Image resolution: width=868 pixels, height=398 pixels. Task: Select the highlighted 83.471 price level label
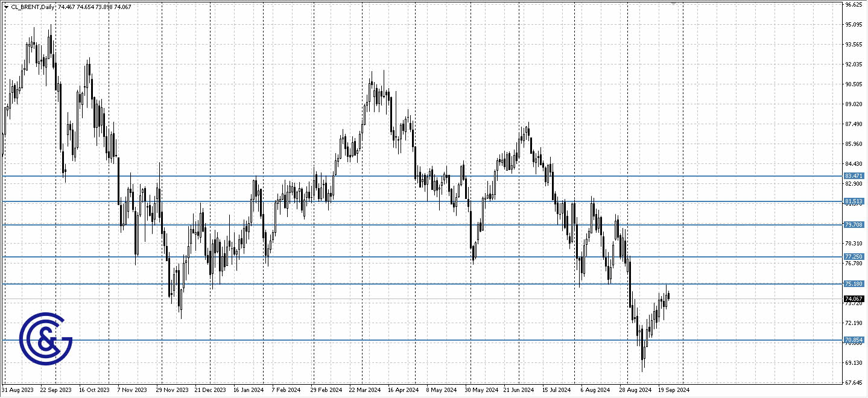[x=853, y=176]
